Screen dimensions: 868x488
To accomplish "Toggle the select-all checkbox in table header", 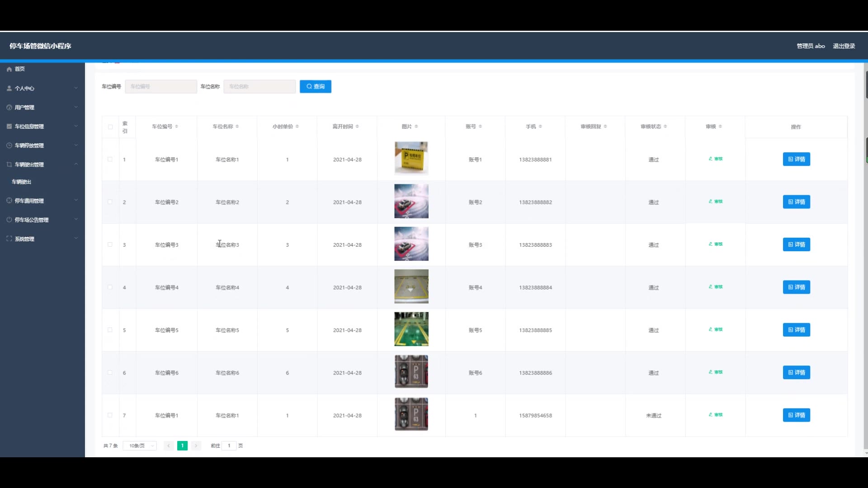I will [x=110, y=127].
